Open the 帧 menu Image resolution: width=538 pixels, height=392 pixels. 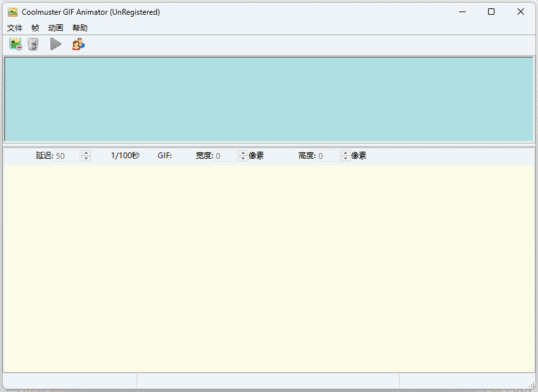(35, 28)
